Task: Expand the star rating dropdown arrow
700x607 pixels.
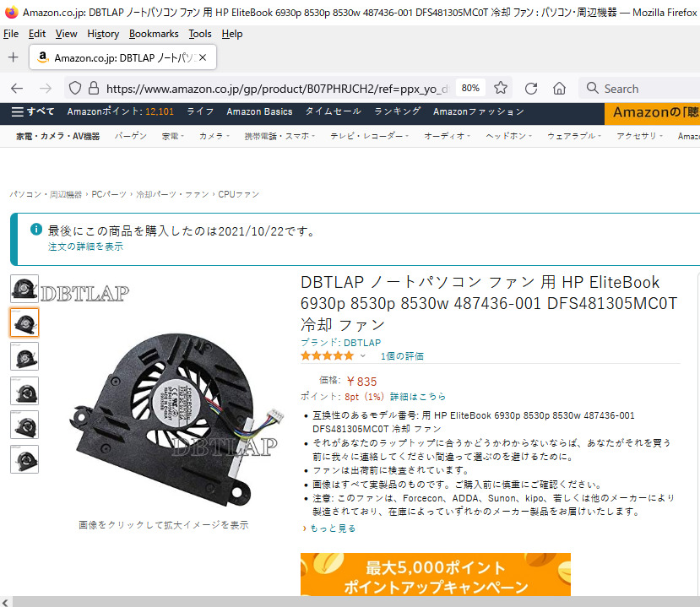Action: [363, 355]
